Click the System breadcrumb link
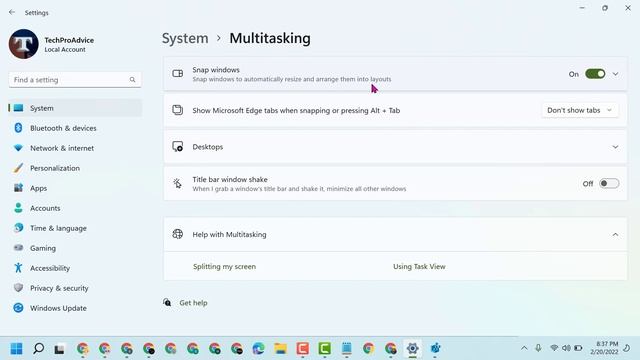 (x=185, y=38)
